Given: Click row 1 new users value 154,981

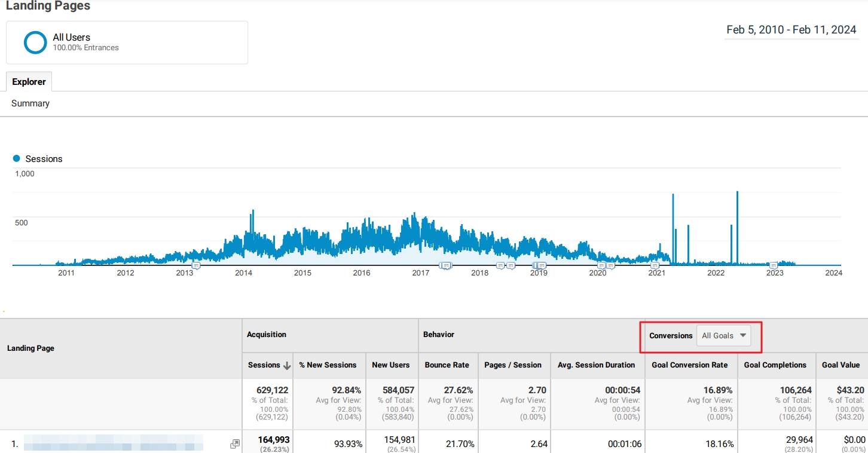Looking at the screenshot, I should [x=399, y=439].
